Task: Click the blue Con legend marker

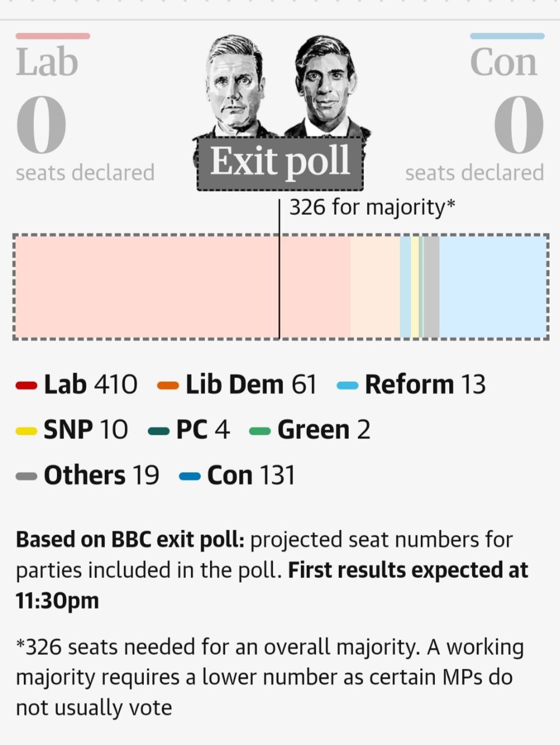Action: (x=190, y=476)
